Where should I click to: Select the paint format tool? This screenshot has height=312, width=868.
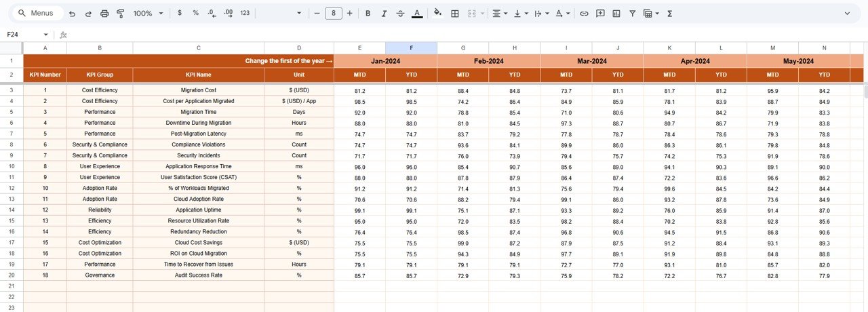click(x=121, y=14)
